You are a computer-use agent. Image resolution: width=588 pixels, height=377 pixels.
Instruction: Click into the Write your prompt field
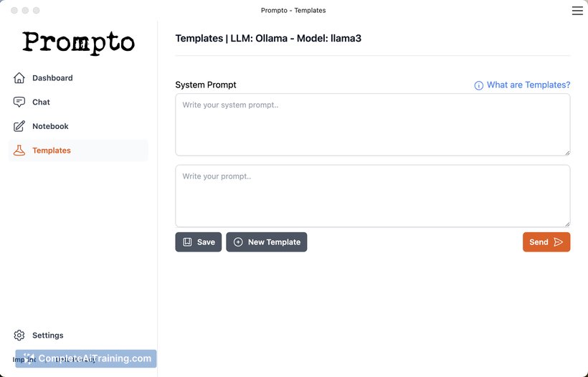(x=373, y=196)
